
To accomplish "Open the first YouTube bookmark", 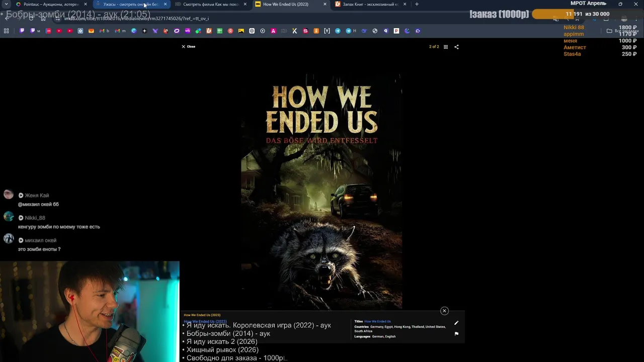I will (59, 31).
